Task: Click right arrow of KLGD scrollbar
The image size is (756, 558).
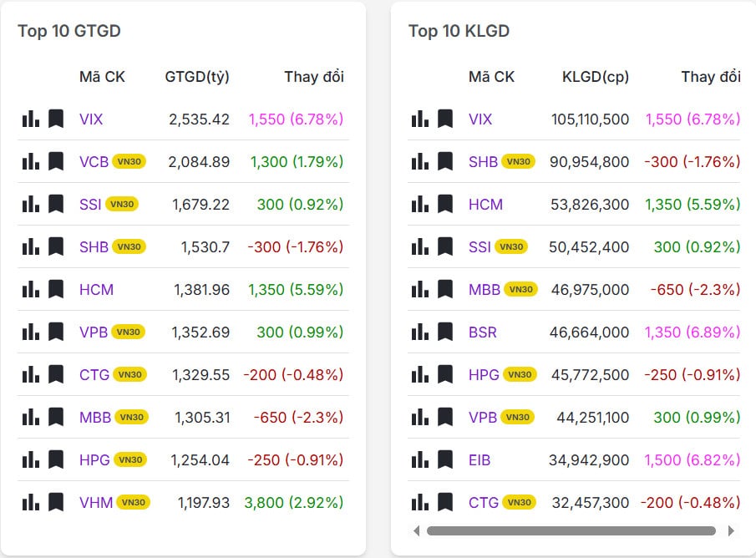Action: click(x=732, y=530)
